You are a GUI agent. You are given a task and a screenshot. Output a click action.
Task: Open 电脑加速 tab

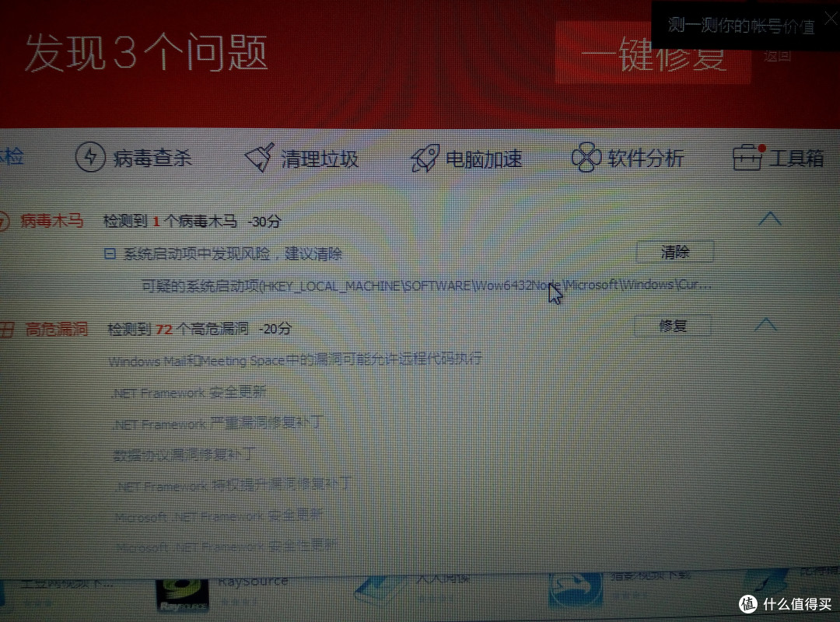[x=467, y=158]
